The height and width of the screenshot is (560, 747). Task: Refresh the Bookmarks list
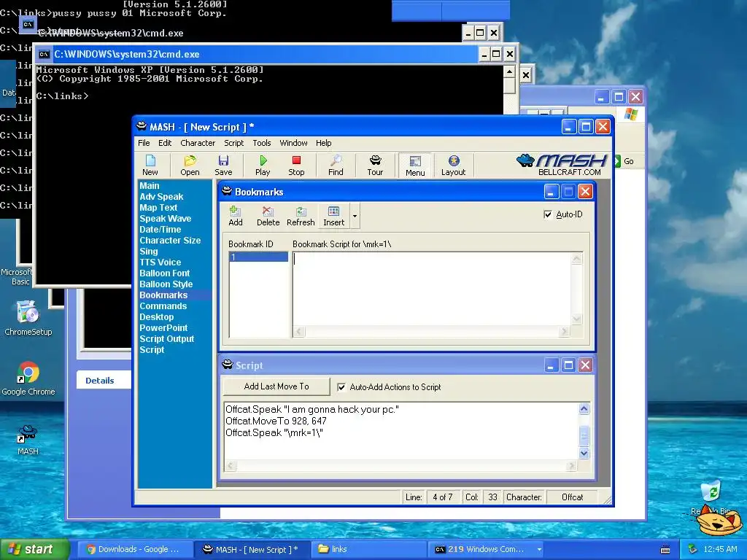(x=301, y=216)
